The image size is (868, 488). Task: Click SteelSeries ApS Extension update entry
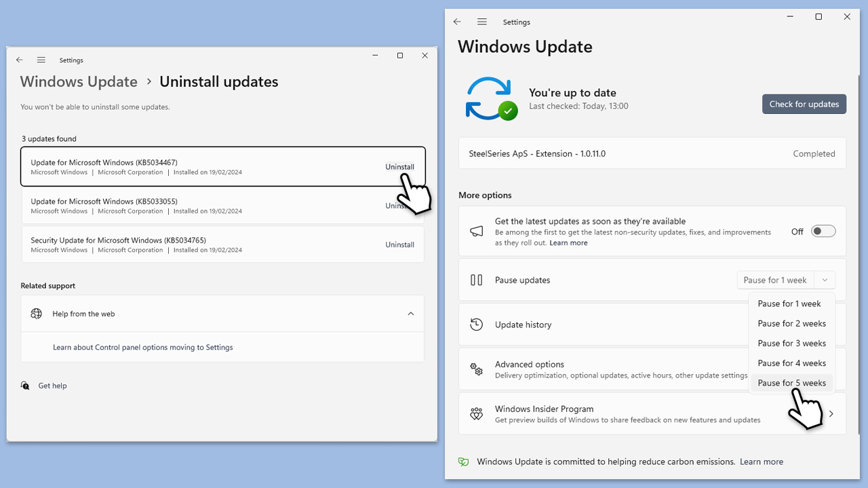point(652,154)
